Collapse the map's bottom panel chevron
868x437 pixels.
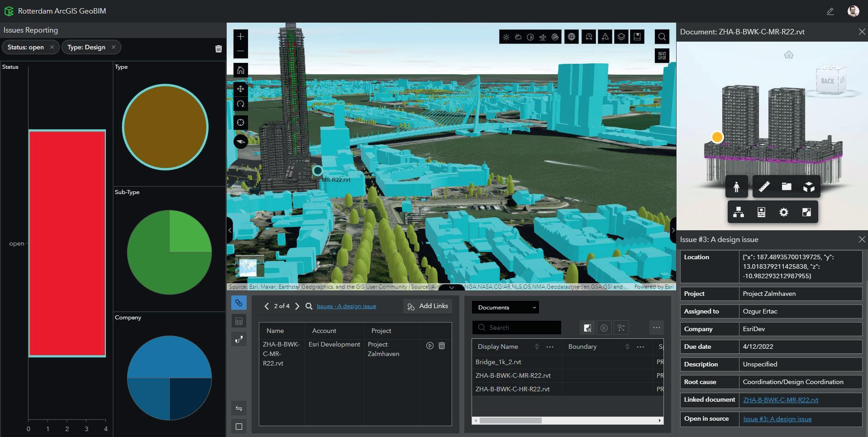[x=451, y=287]
